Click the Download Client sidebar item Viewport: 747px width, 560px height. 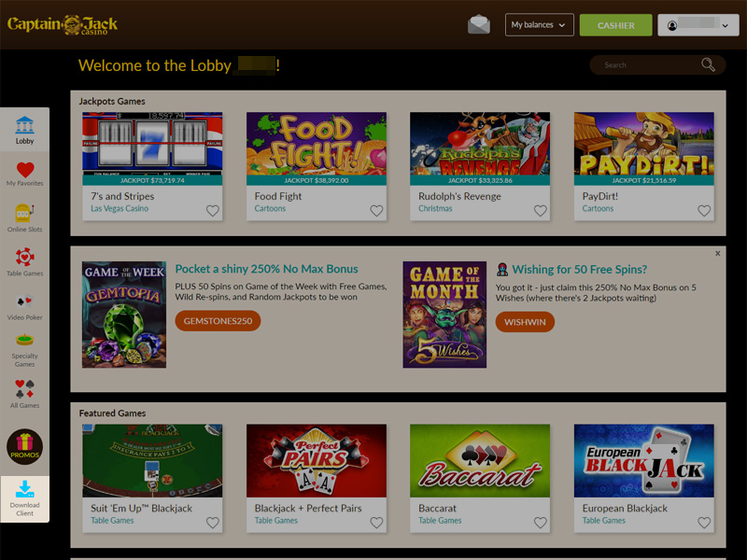(25, 499)
